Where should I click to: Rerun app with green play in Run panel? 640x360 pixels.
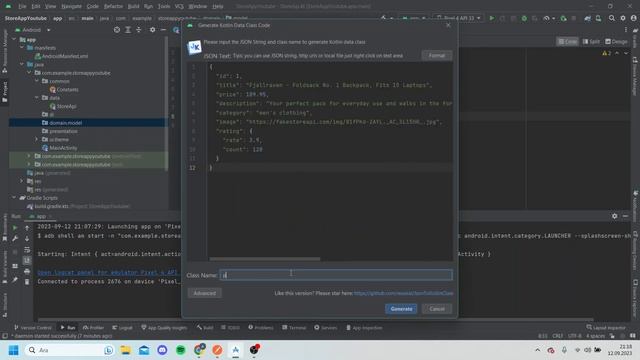click(15, 228)
